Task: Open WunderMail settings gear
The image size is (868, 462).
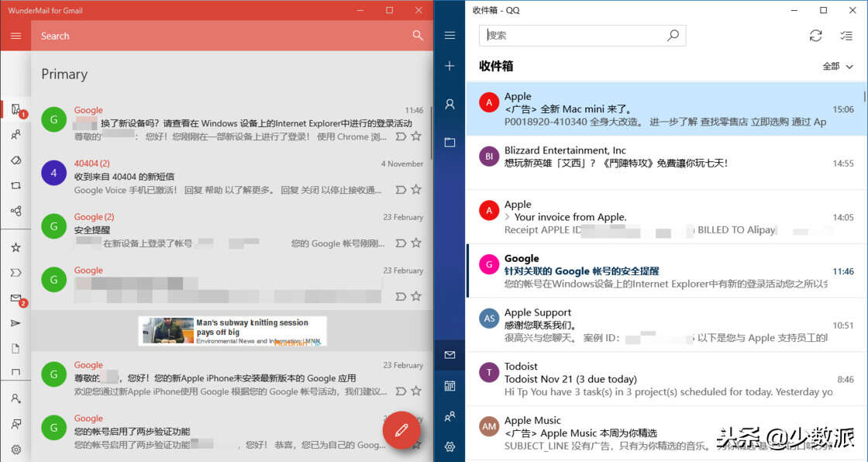Action: pos(16,450)
